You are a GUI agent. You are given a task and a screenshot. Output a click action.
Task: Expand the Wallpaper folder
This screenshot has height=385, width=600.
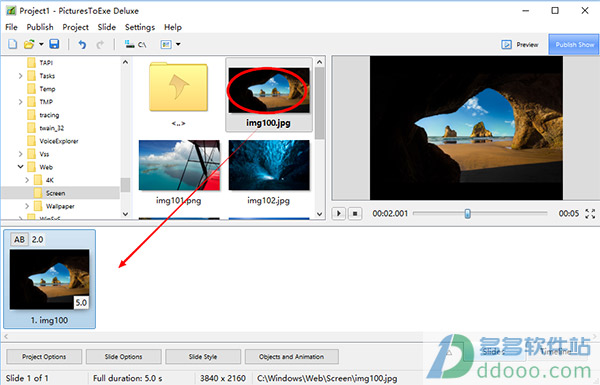(x=27, y=206)
